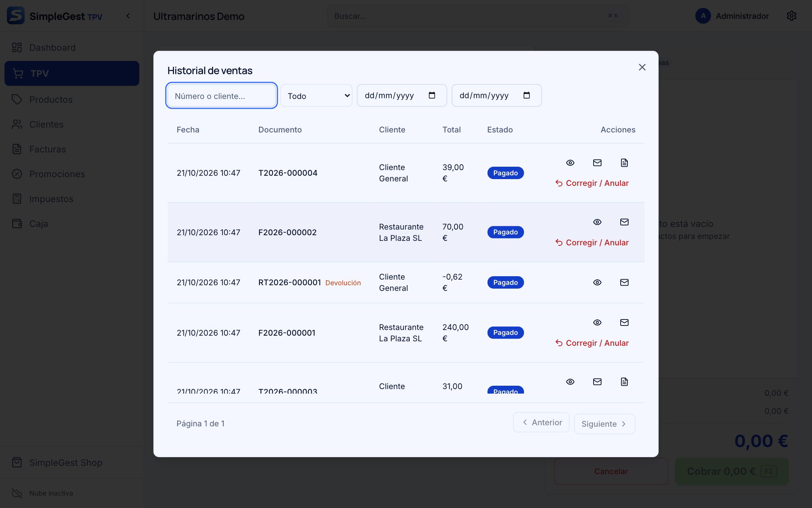Image resolution: width=812 pixels, height=508 pixels.
Task: Send F2026-000002 by email
Action: (624, 222)
